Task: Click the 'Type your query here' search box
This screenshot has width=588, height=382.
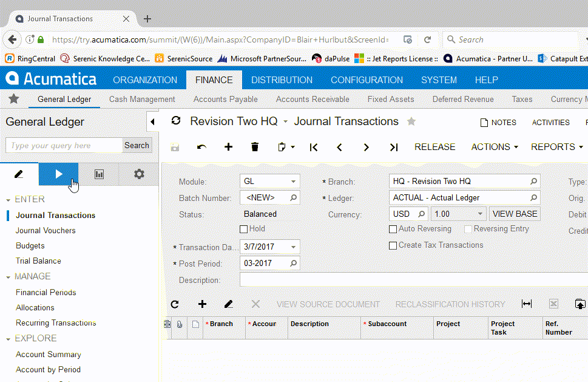Action: click(x=64, y=145)
